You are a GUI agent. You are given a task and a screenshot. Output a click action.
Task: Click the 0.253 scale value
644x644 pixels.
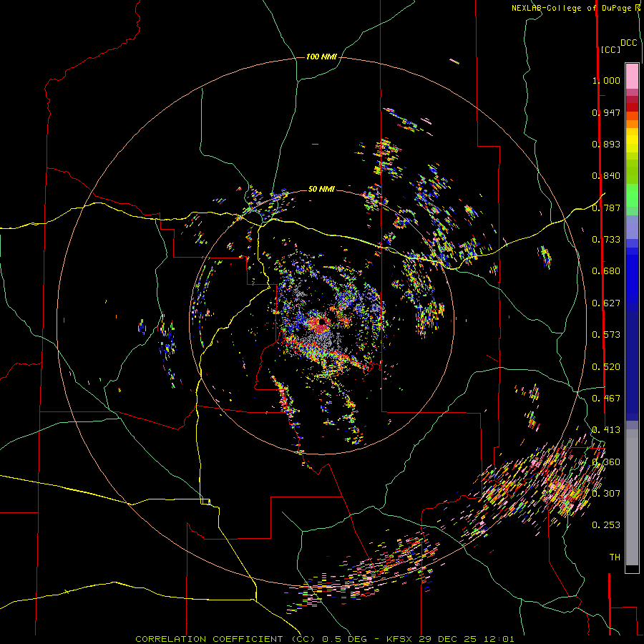(x=606, y=525)
